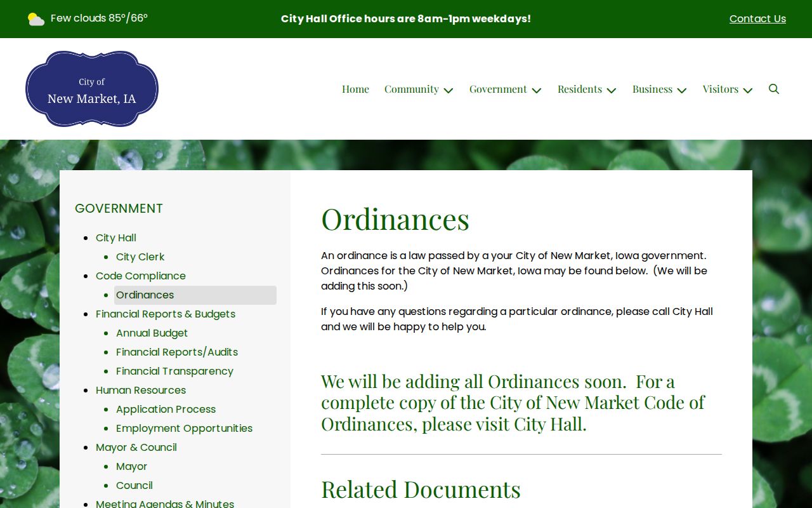
Task: Click the GOVERNMENT sidebar heading
Action: pos(119,208)
